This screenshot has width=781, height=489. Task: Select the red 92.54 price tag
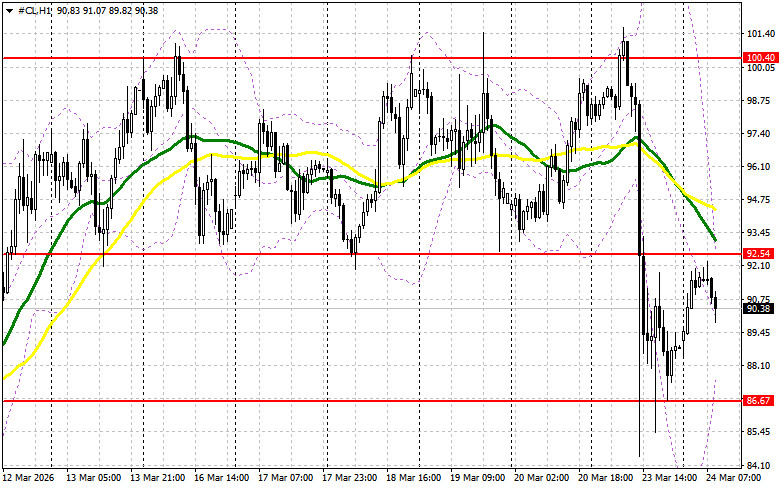click(x=760, y=254)
